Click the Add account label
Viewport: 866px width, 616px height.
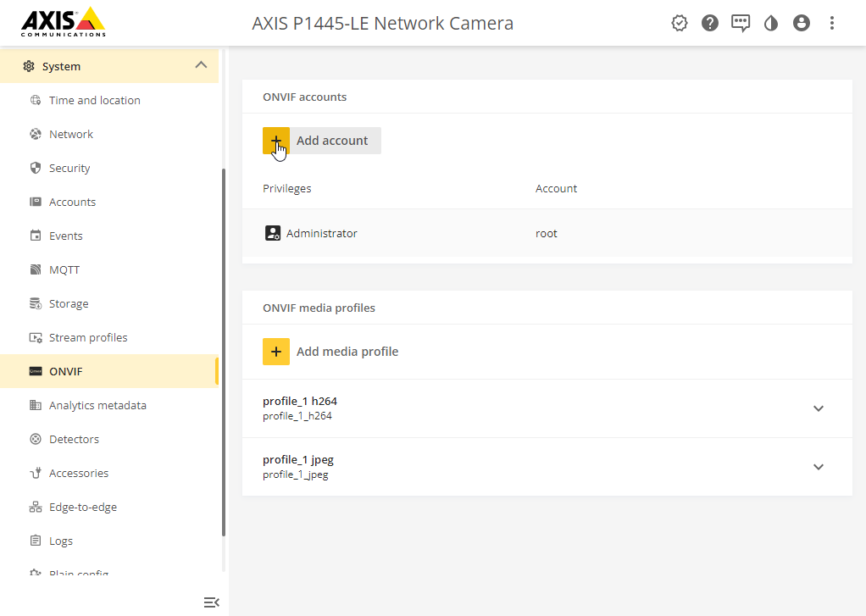tap(332, 141)
